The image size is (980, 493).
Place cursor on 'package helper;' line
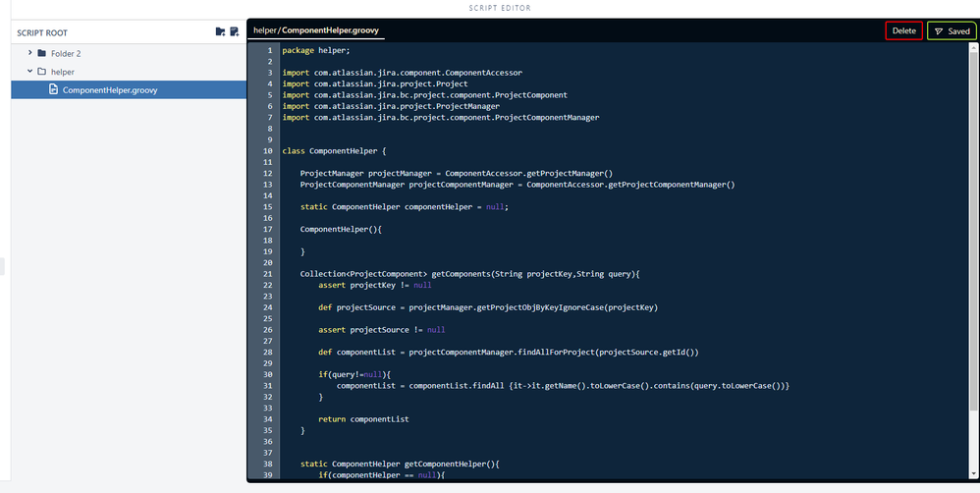point(316,50)
